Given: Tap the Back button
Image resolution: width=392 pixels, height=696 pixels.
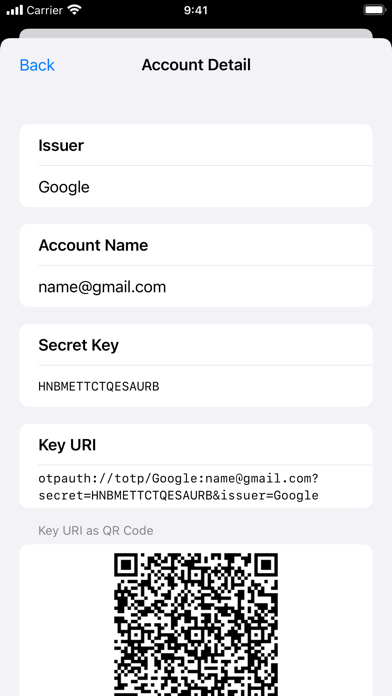Looking at the screenshot, I should 37,65.
